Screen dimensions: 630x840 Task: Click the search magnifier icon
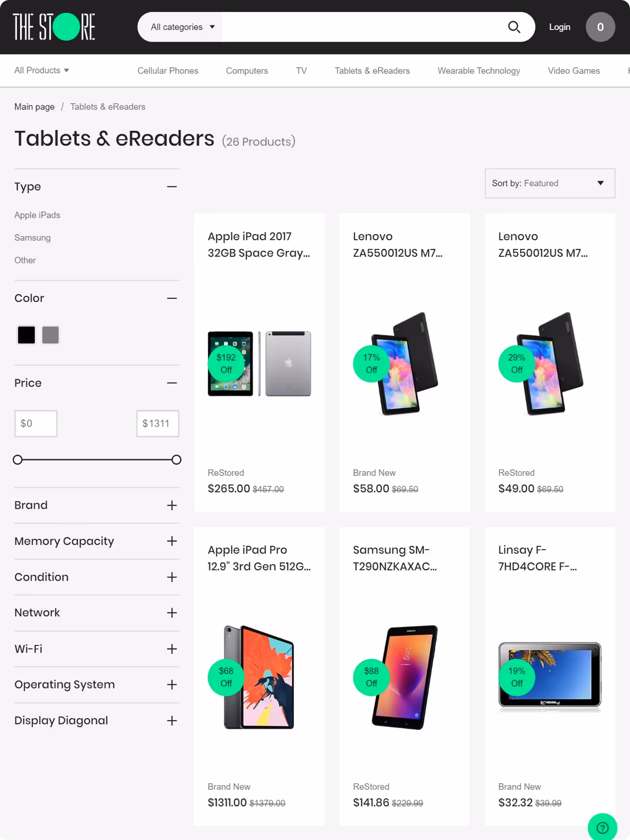pos(514,27)
